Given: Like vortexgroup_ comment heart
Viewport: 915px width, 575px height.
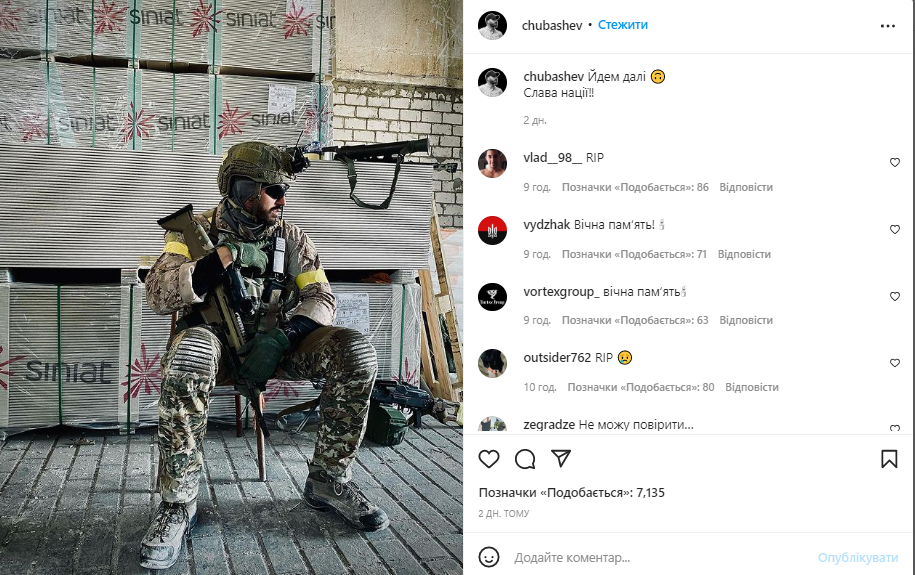Looking at the screenshot, I should pos(895,297).
